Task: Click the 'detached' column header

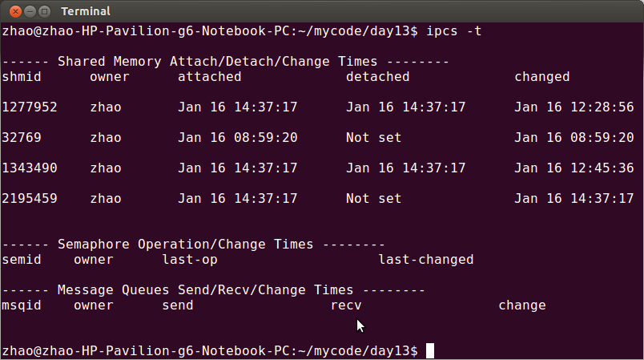Action: pyautogui.click(x=377, y=77)
